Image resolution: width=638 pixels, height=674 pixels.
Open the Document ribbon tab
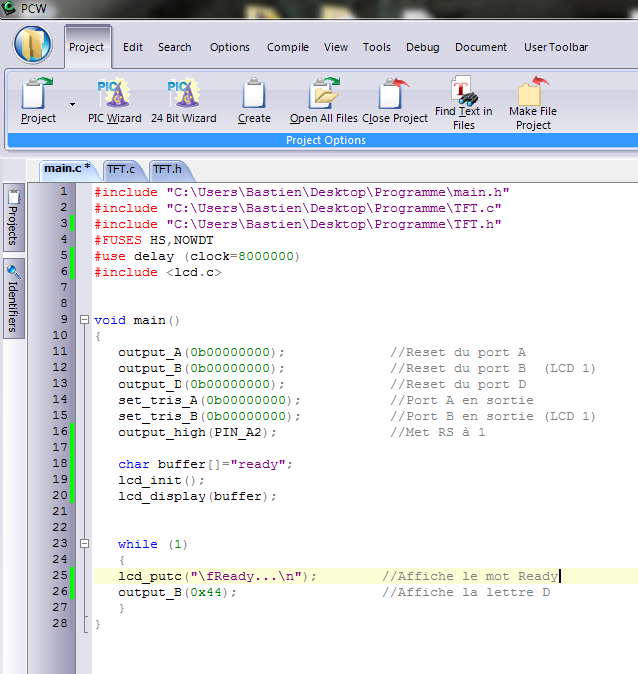(481, 47)
